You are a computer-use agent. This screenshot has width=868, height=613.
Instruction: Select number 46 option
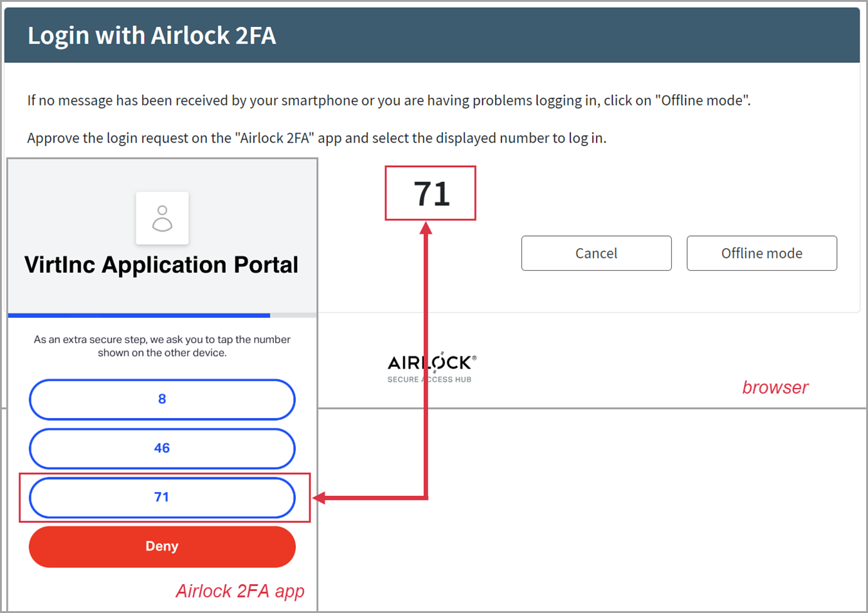coord(162,448)
